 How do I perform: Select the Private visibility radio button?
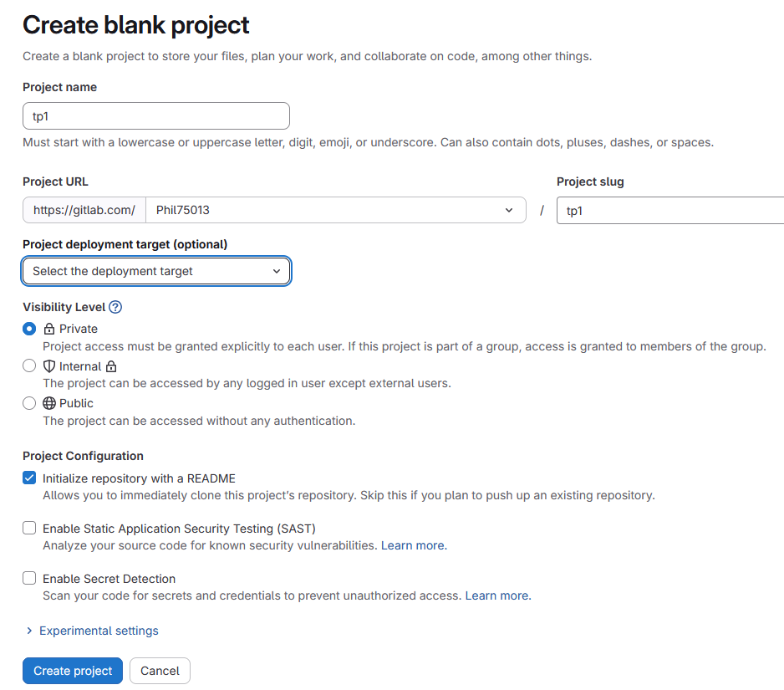point(29,329)
